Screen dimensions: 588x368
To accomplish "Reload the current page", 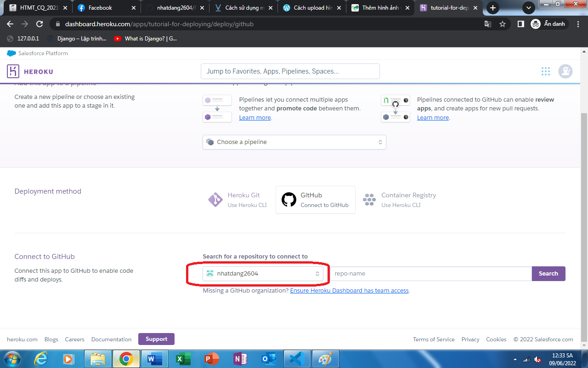I will [x=40, y=24].
